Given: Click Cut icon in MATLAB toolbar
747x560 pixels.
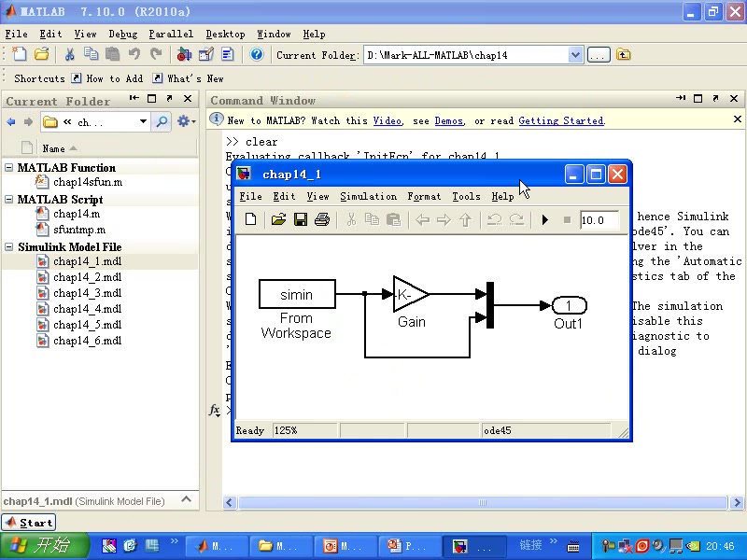Looking at the screenshot, I should (x=69, y=54).
